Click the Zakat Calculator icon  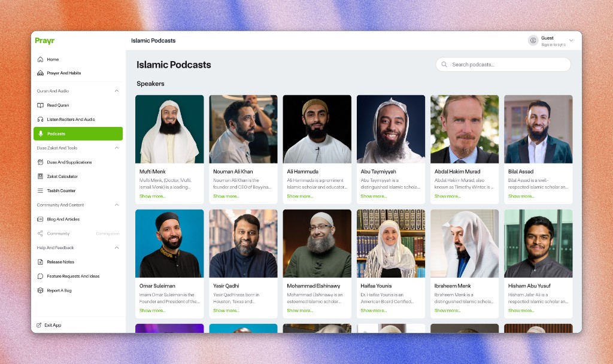pyautogui.click(x=40, y=177)
